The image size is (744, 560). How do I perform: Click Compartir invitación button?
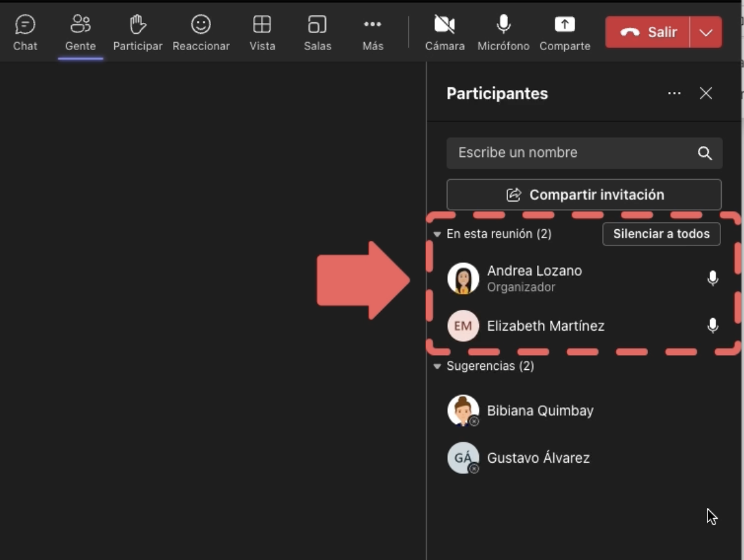[x=584, y=194]
